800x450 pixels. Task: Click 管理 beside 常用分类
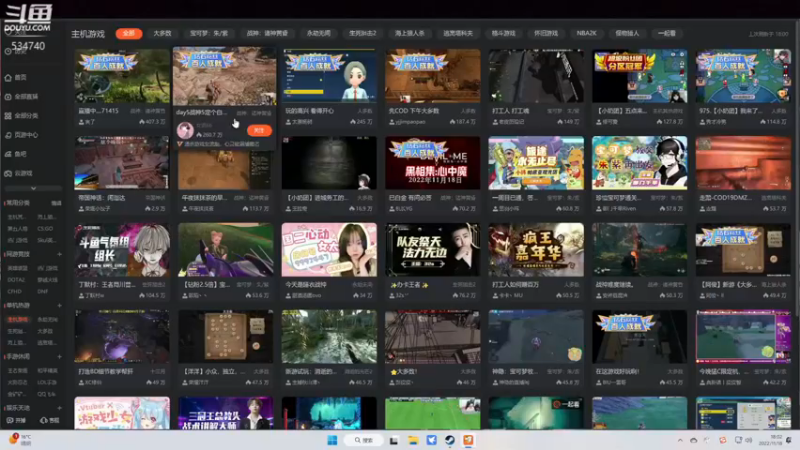(x=56, y=203)
